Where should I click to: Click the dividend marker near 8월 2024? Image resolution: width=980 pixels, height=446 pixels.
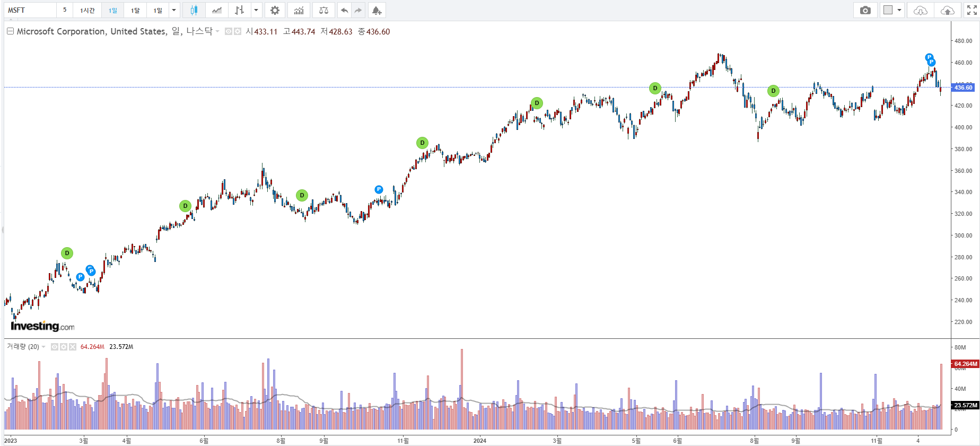[773, 91]
